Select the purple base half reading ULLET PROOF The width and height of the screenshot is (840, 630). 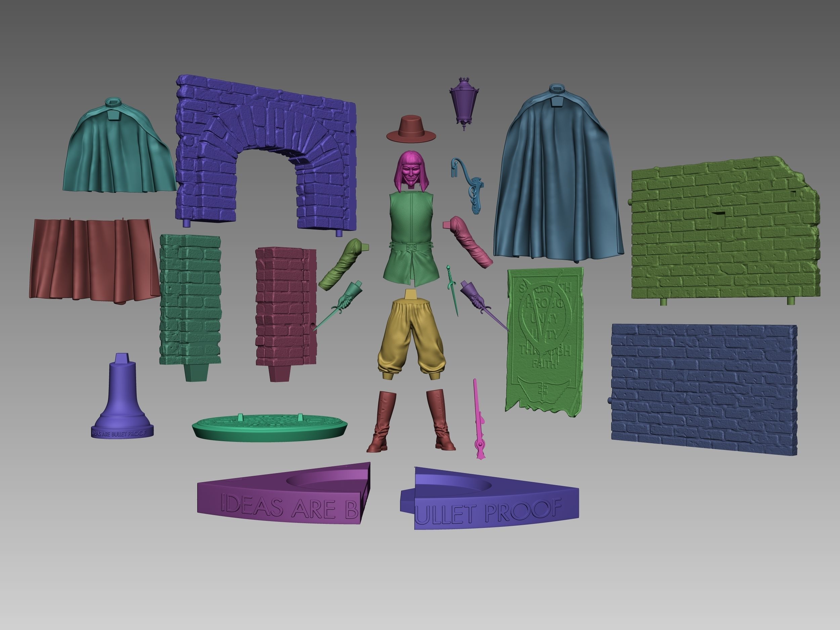pos(490,498)
